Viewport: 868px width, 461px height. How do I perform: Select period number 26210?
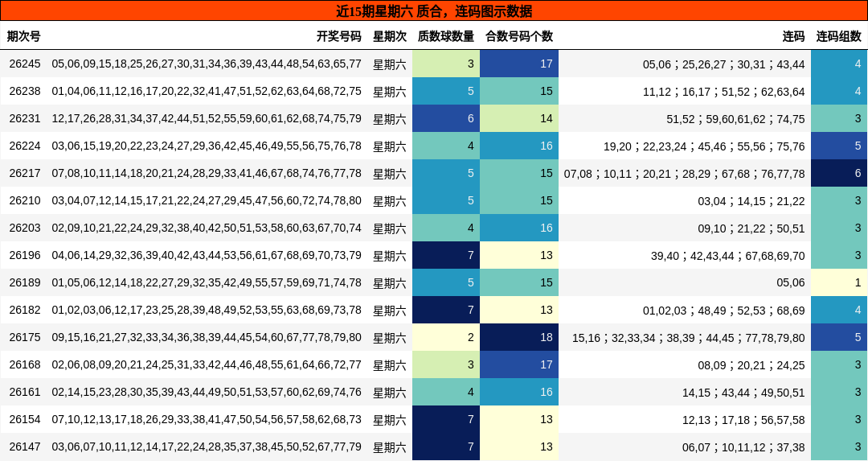[25, 200]
